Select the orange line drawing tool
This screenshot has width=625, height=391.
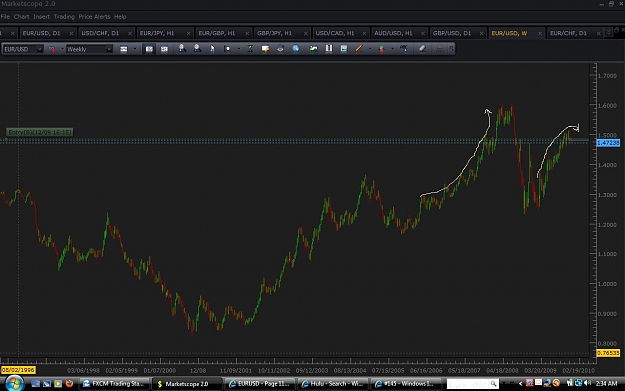[x=359, y=49]
